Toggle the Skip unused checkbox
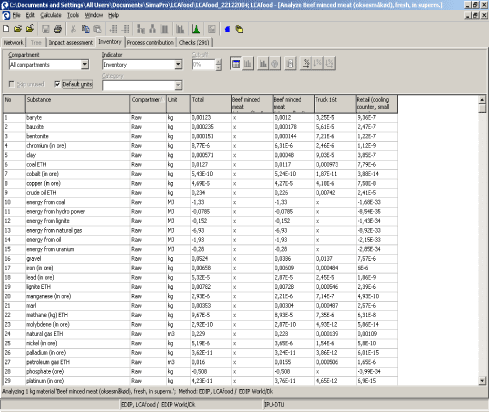Image resolution: width=489 pixels, height=412 pixels. coord(12,84)
